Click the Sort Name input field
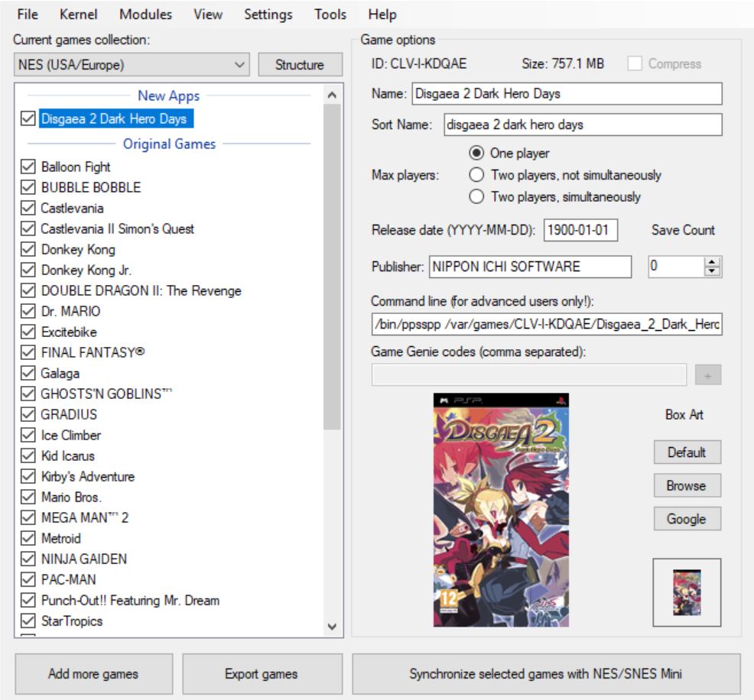The height and width of the screenshot is (700, 754). pos(583,125)
